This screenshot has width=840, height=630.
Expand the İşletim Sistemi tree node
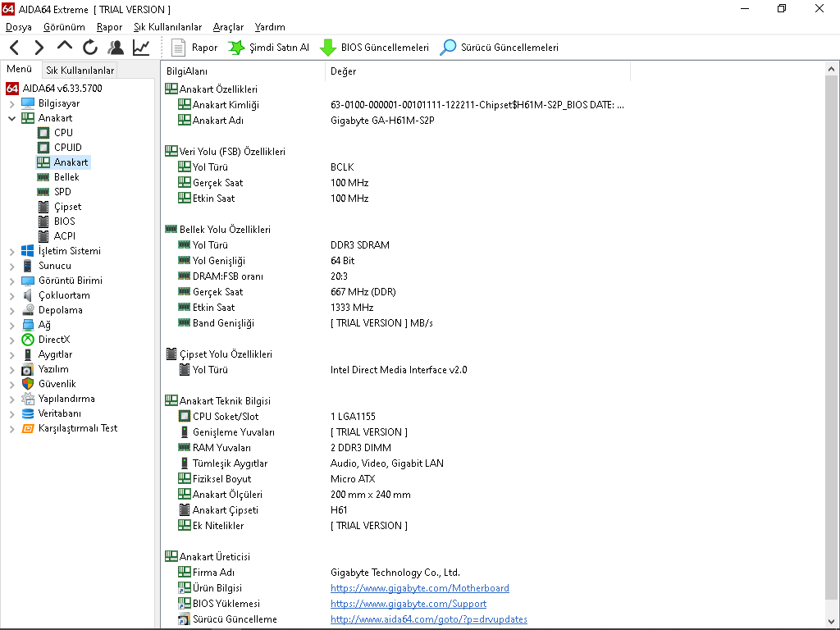click(11, 251)
